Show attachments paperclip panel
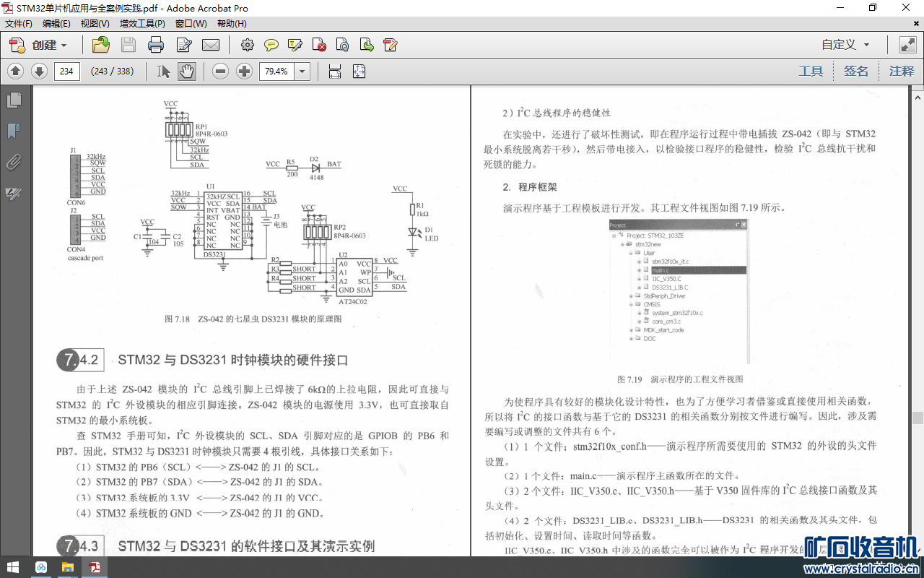The image size is (924, 578). click(13, 162)
